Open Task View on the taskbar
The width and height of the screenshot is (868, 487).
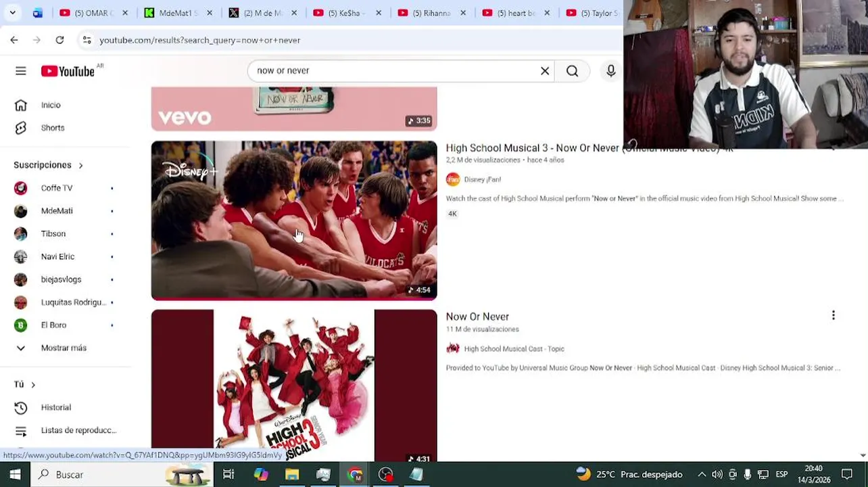click(x=228, y=474)
